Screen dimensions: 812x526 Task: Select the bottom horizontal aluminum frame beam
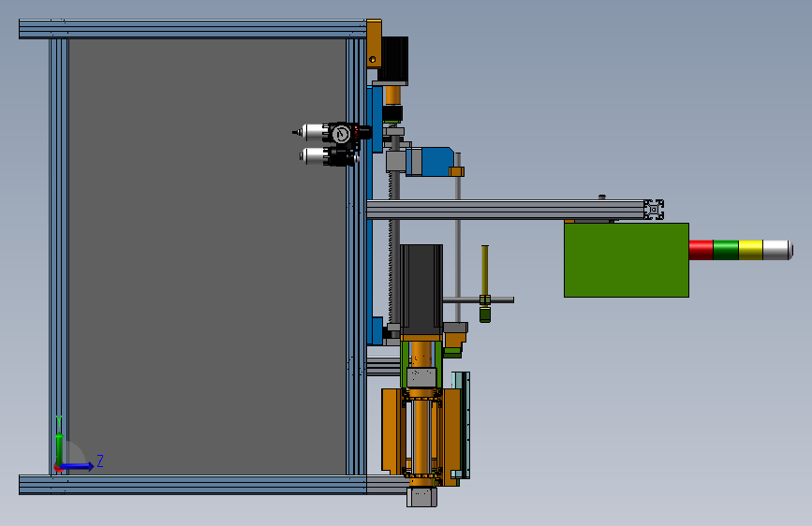coord(193,485)
